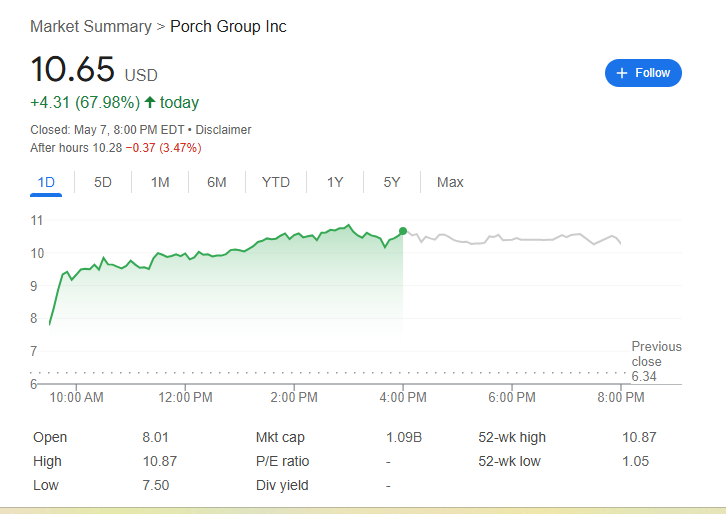726x514 pixels.
Task: Click the green up arrow next to today
Action: [150, 102]
